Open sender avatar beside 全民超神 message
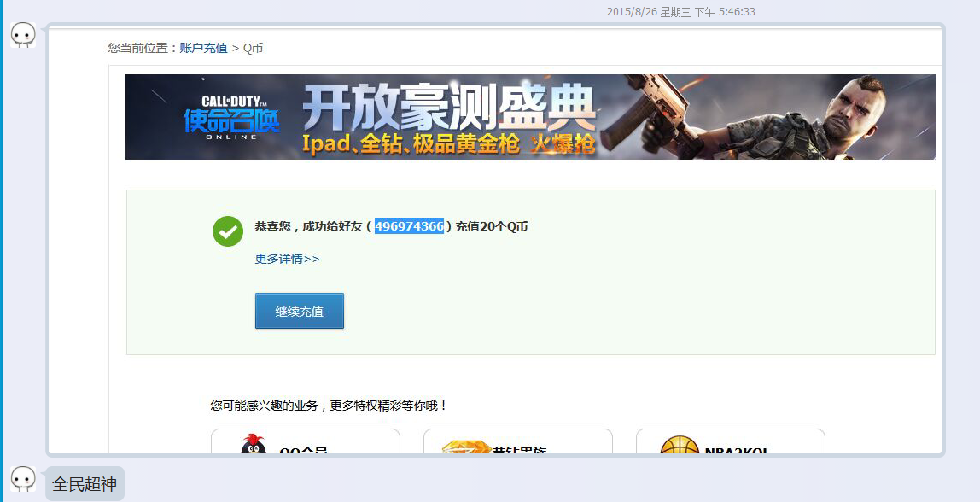 [23, 479]
